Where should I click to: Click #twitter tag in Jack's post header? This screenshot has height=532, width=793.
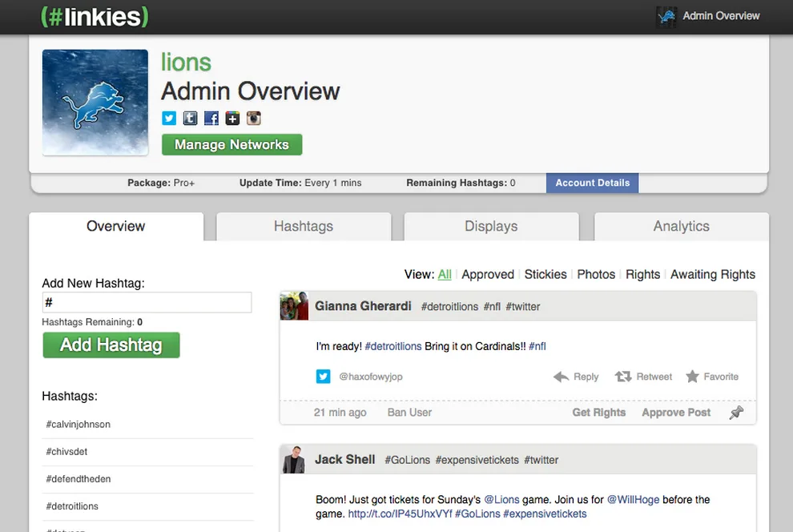[541, 460]
